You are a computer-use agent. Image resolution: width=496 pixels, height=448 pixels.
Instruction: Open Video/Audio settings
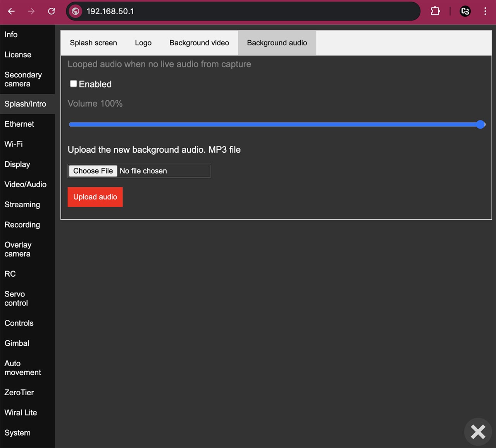(x=27, y=184)
